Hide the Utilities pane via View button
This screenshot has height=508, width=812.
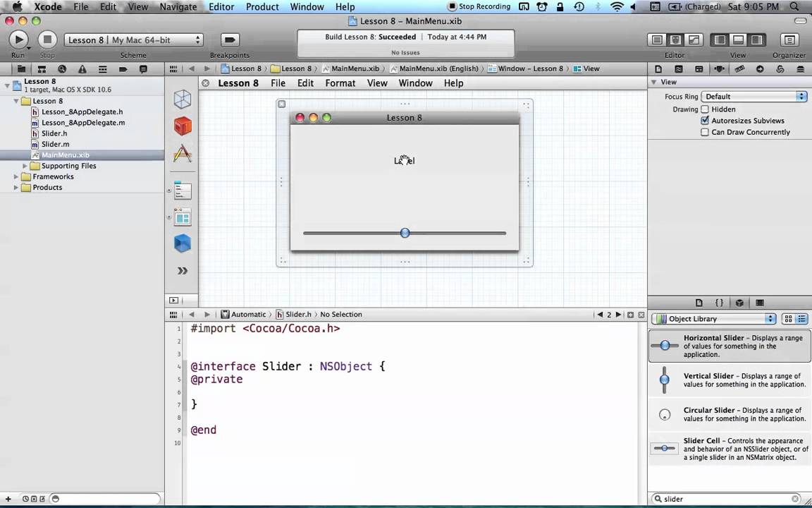tap(756, 40)
